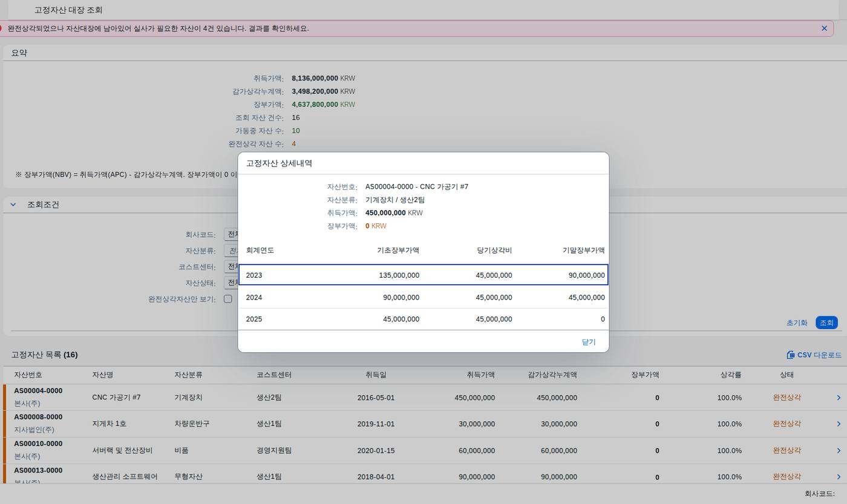Select the 2025 fiscal year row
The image size is (847, 504).
[423, 319]
